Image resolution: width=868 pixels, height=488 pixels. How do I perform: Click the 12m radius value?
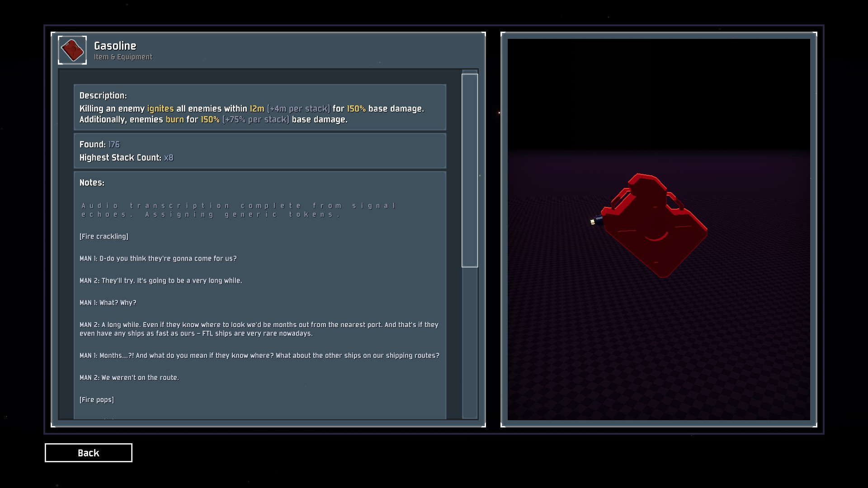257,109
